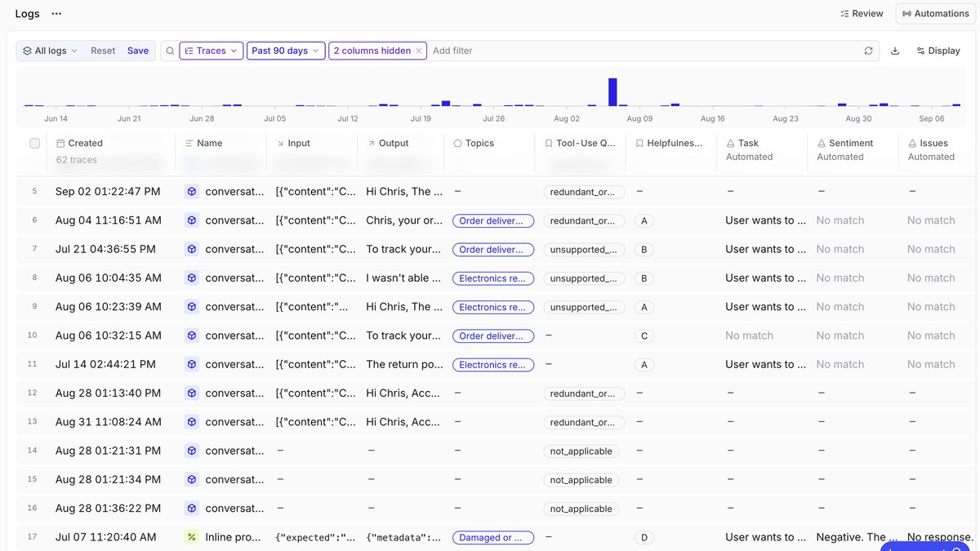Viewport: 980px width, 551px height.
Task: Reset the current view filters
Action: [x=103, y=51]
